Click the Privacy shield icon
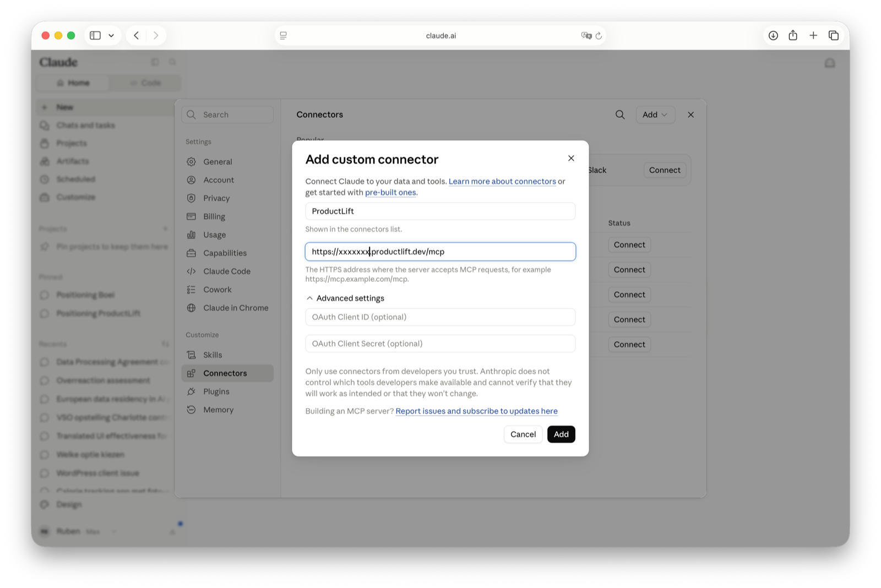881x588 pixels. coord(191,198)
